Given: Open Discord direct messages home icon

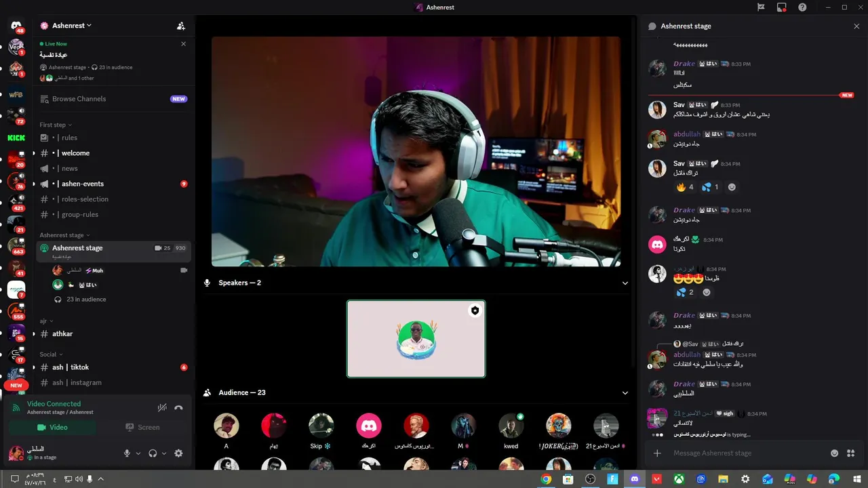Looking at the screenshot, I should [x=16, y=25].
